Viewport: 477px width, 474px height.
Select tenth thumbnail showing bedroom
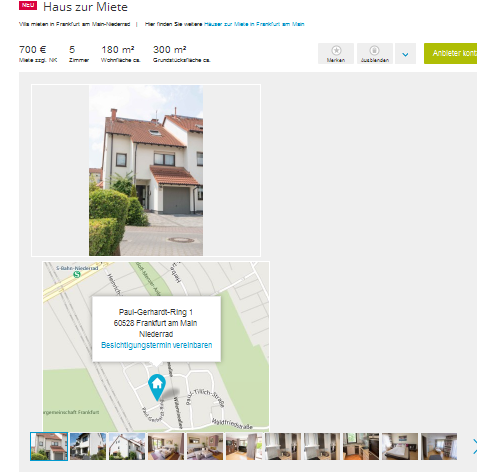click(x=400, y=447)
